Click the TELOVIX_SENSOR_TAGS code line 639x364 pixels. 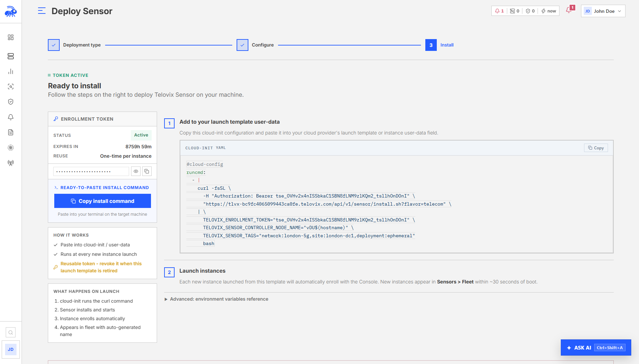click(309, 236)
